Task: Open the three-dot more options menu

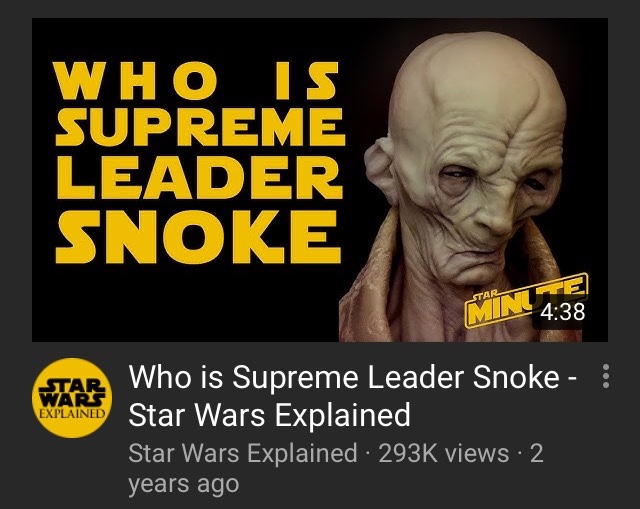Action: point(606,376)
